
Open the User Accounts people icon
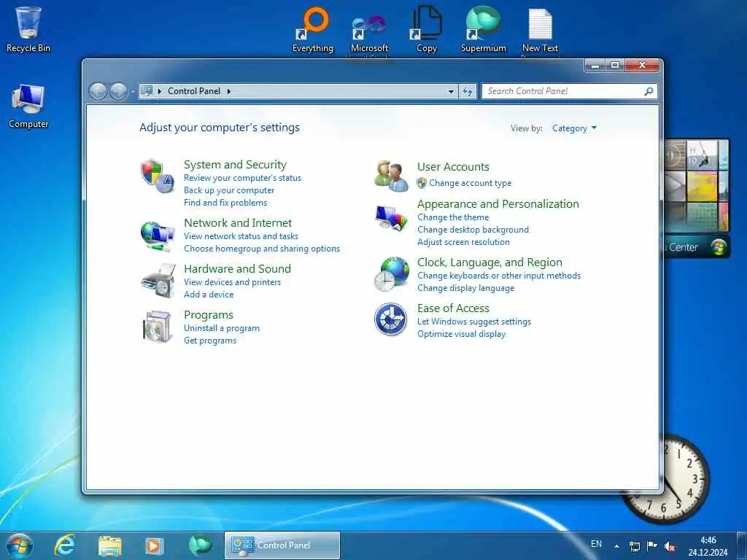coord(391,176)
